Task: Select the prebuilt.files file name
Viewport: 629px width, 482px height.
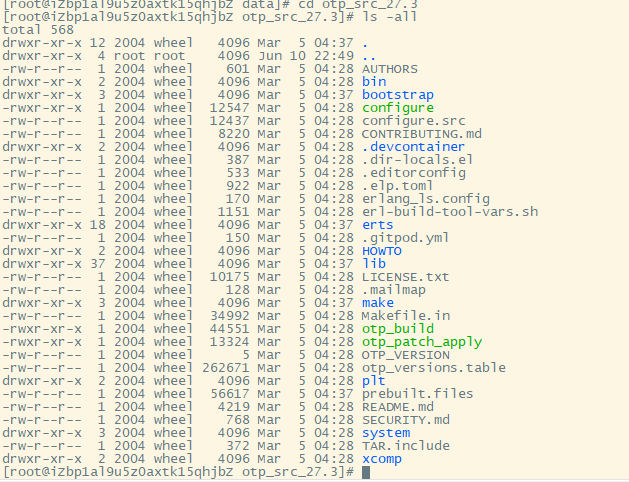Action: coord(418,394)
